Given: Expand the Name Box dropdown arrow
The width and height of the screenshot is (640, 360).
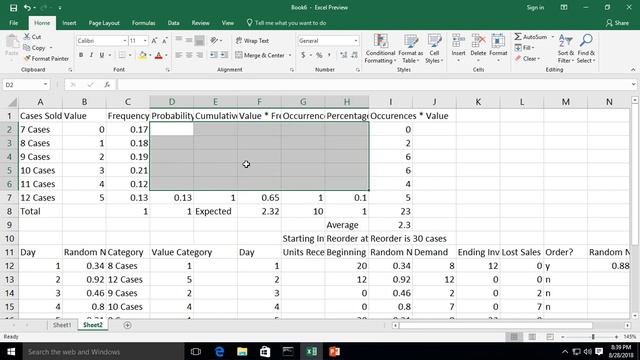Looking at the screenshot, I should tap(45, 84).
